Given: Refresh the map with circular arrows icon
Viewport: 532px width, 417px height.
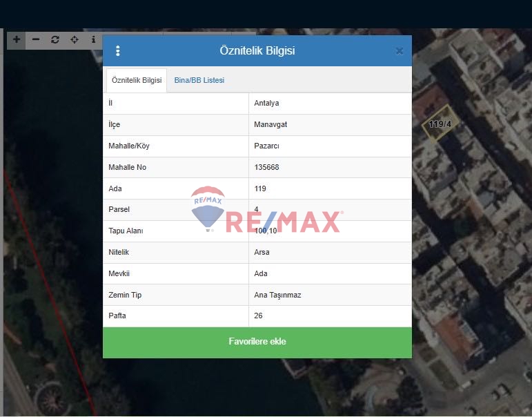Looking at the screenshot, I should click(55, 40).
